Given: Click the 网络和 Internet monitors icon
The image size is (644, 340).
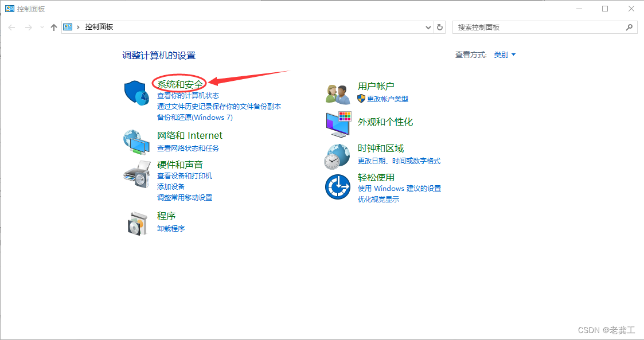Looking at the screenshot, I should click(x=136, y=142).
